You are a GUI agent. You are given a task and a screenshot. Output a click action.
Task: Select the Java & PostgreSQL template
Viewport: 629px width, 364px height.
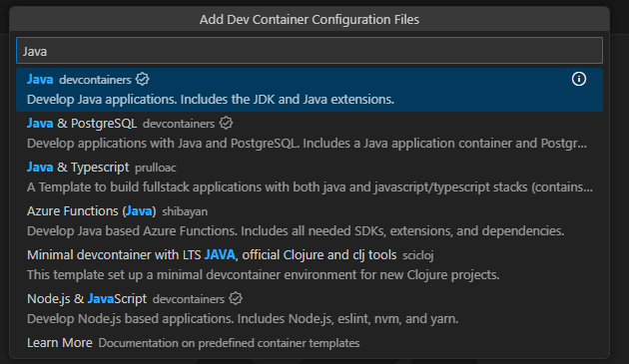coord(310,134)
